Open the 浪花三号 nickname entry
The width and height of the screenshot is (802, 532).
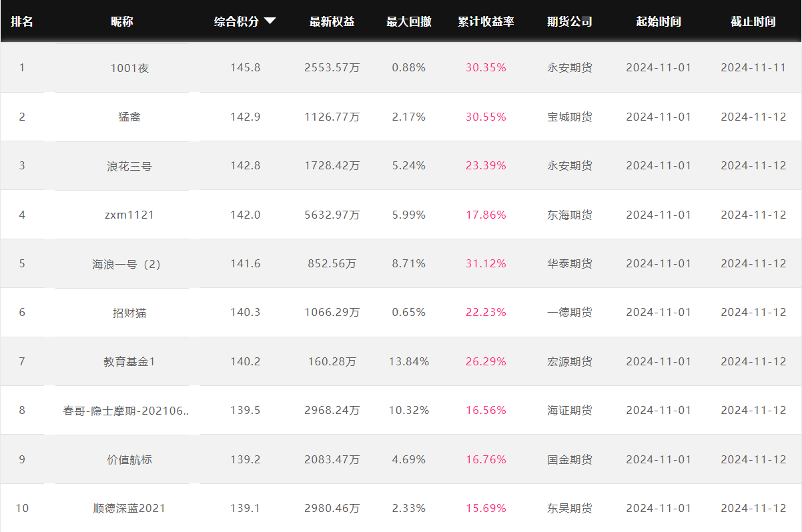[x=129, y=165]
